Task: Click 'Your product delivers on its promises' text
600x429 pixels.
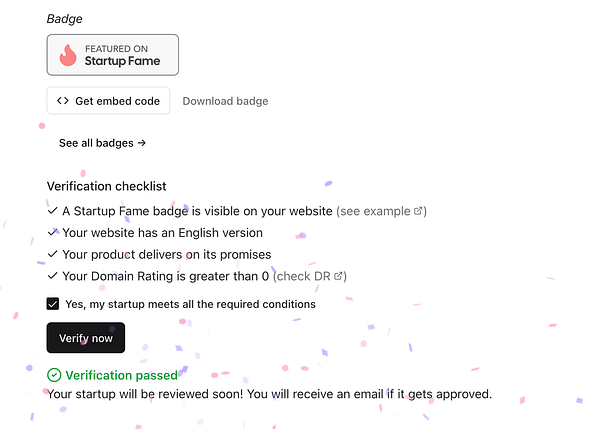Action: pos(167,254)
